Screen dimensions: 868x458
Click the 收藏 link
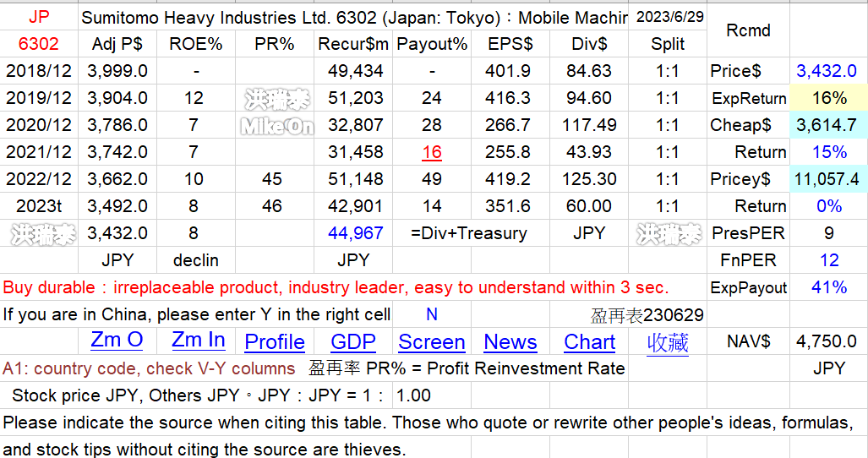click(668, 342)
